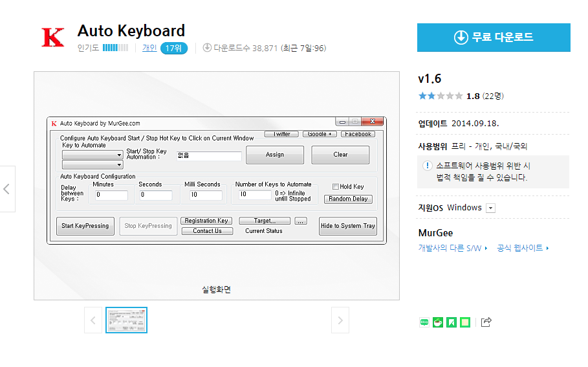This screenshot has height=367, width=588.
Task: Click the 실행화면 caption text
Action: (216, 290)
